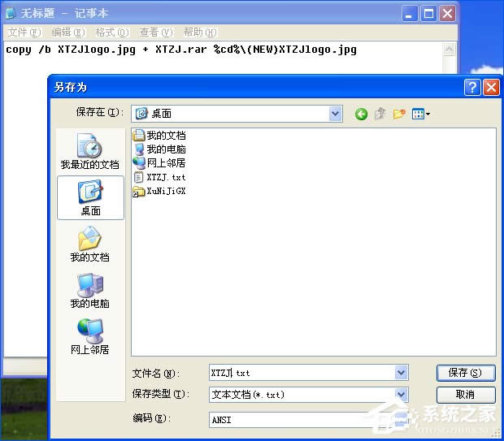Select 桌面 in the places sidebar
This screenshot has width=504, height=441.
(x=91, y=197)
